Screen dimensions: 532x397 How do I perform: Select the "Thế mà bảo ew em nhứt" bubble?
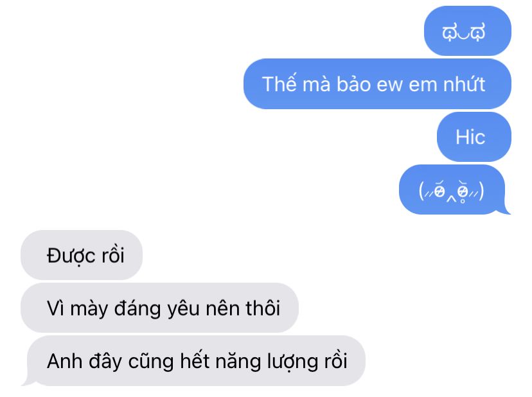click(x=377, y=84)
